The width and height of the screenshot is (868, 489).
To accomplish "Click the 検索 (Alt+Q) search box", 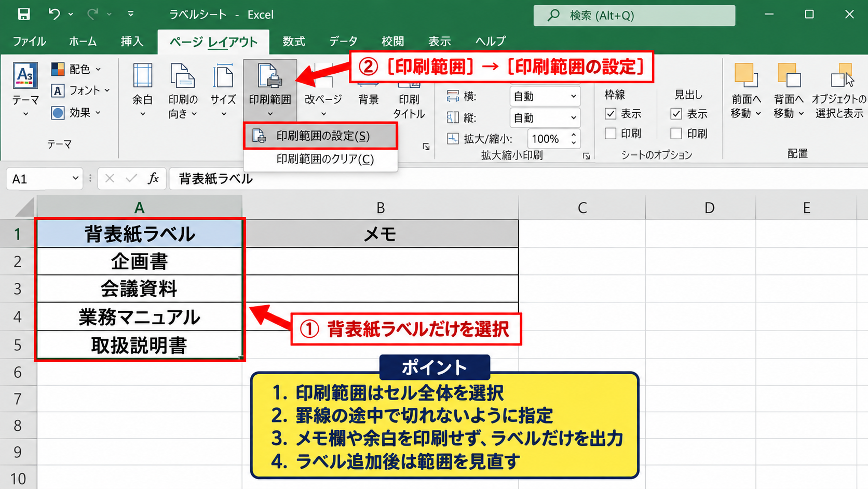I will 634,15.
